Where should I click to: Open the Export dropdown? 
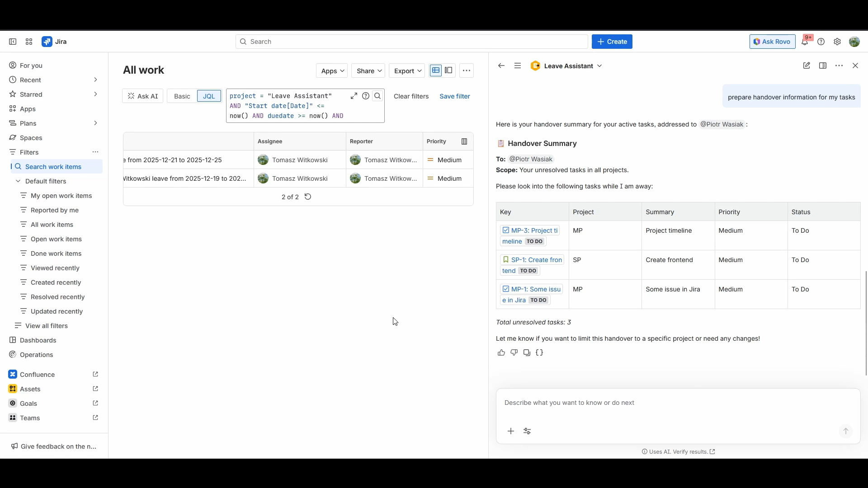[407, 71]
